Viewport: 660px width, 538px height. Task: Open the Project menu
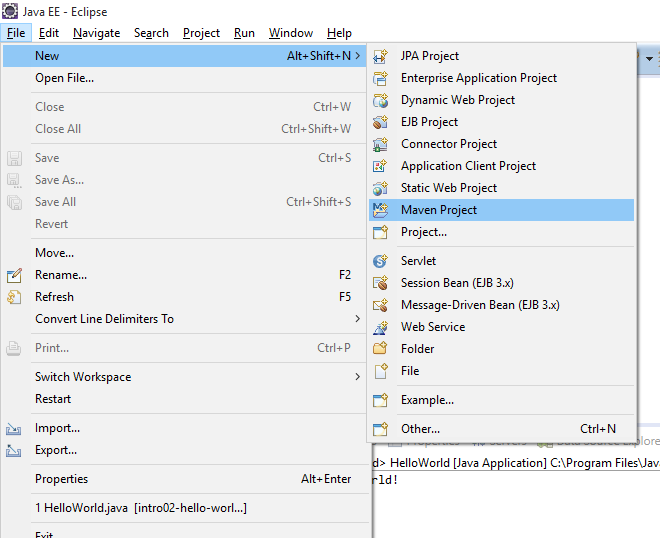tap(201, 33)
